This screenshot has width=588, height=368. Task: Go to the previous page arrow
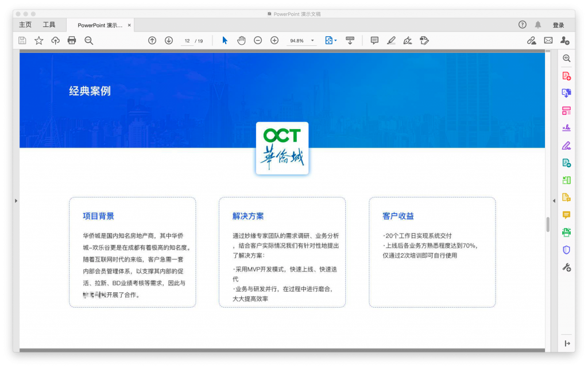(x=152, y=40)
